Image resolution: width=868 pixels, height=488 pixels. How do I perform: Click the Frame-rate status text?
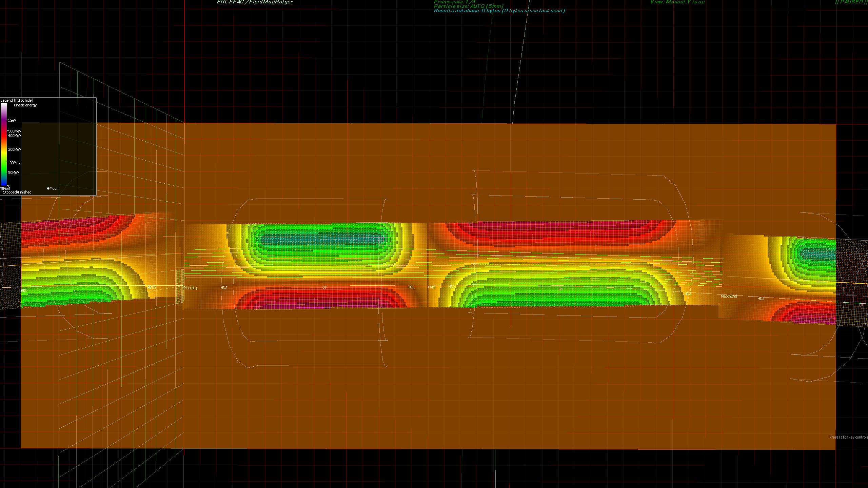click(x=454, y=2)
